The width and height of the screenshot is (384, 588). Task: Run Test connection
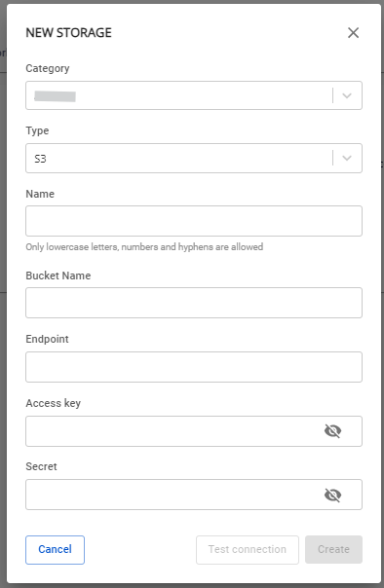(x=248, y=549)
